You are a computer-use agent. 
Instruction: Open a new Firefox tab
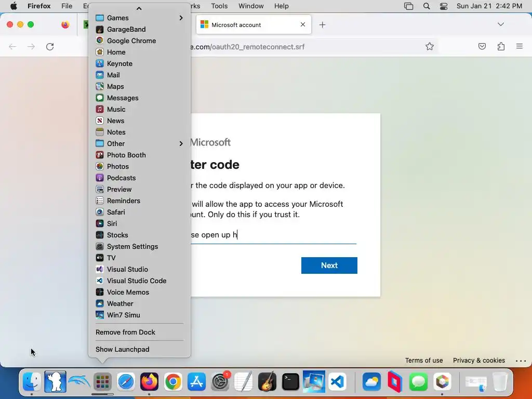(x=322, y=25)
